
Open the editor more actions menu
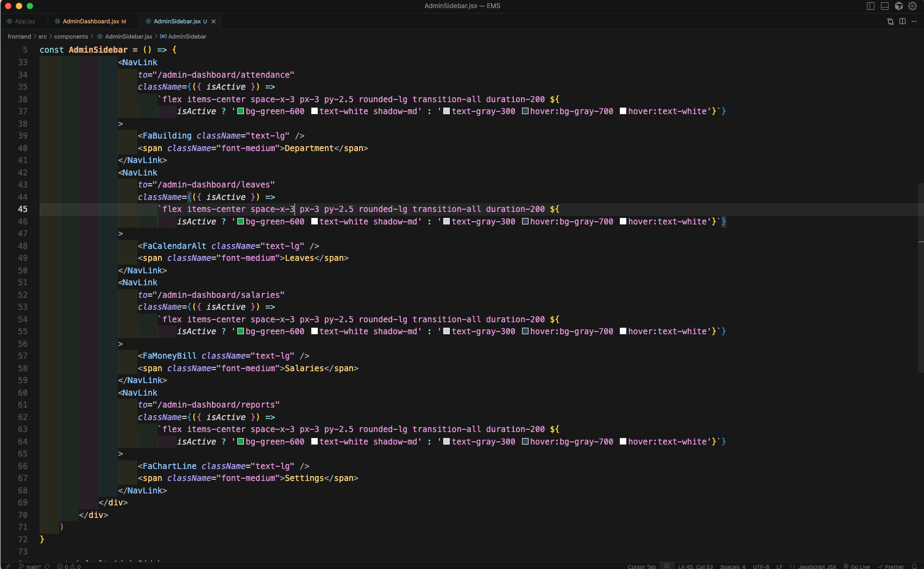(x=914, y=21)
